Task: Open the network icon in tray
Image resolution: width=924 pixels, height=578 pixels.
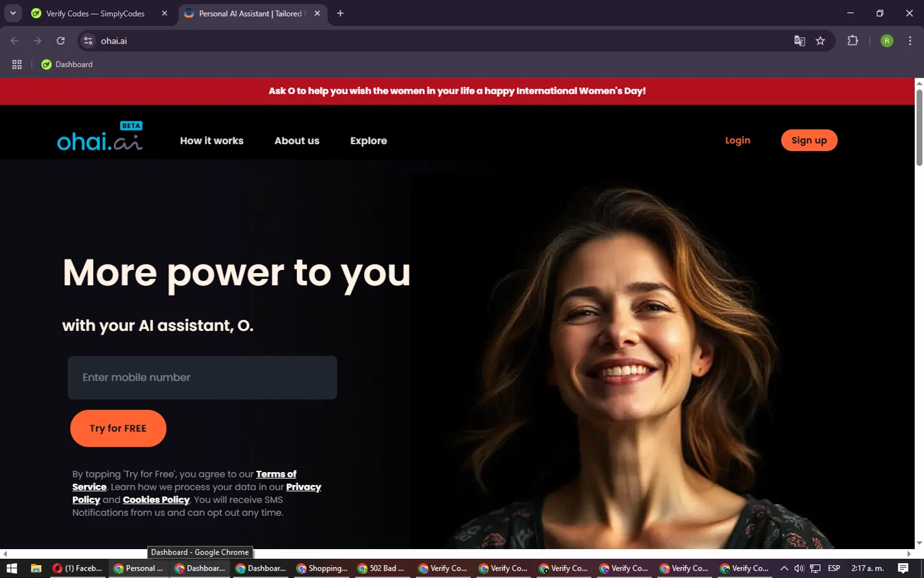Action: click(815, 568)
